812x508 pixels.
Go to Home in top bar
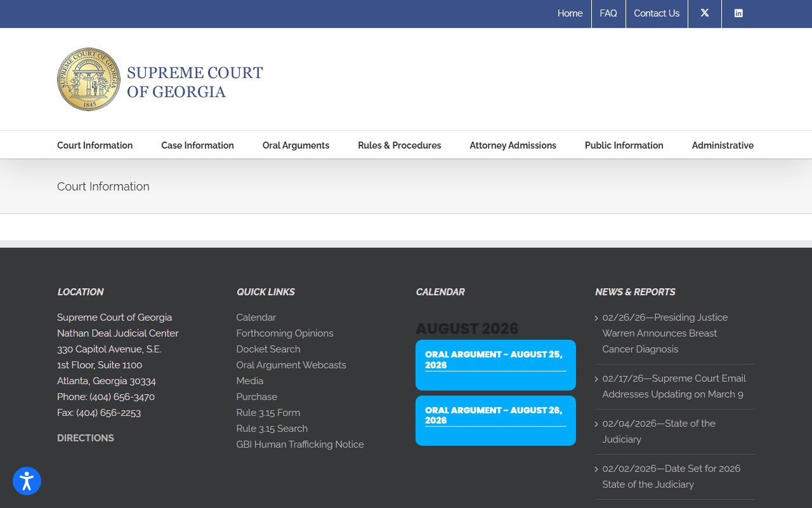click(570, 13)
